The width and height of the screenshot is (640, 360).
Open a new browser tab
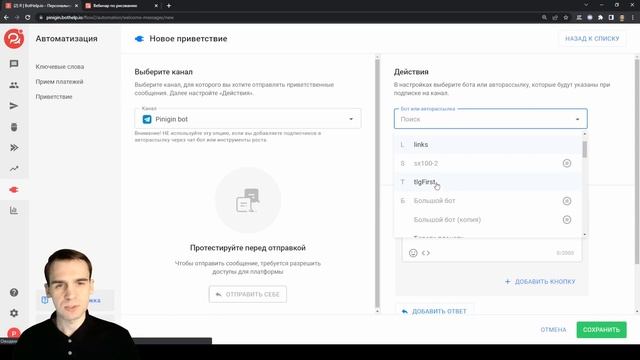coord(169,6)
